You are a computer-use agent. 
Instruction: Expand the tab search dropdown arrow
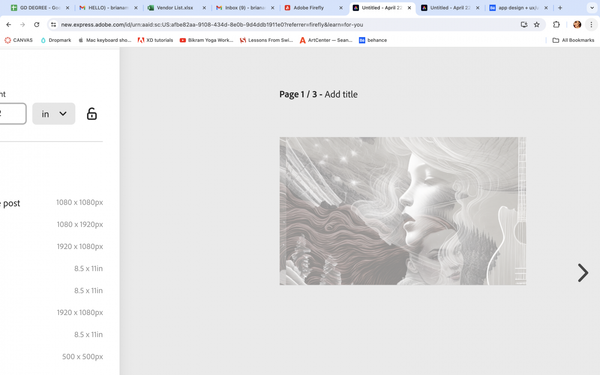pyautogui.click(x=592, y=8)
